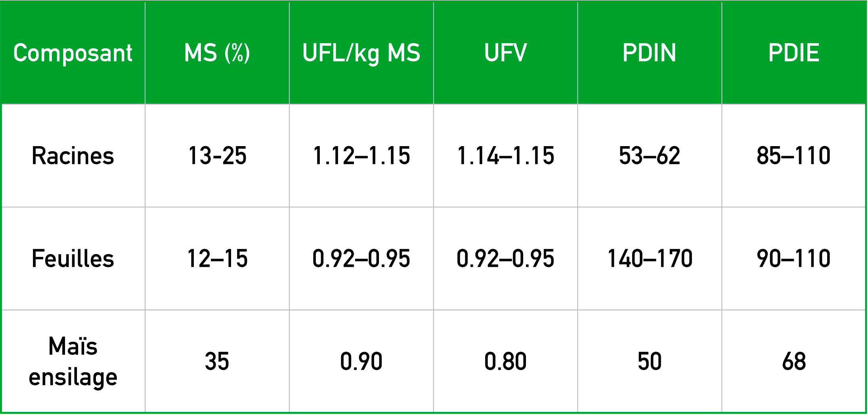Select the 85–110 PDIE cell

(x=793, y=156)
